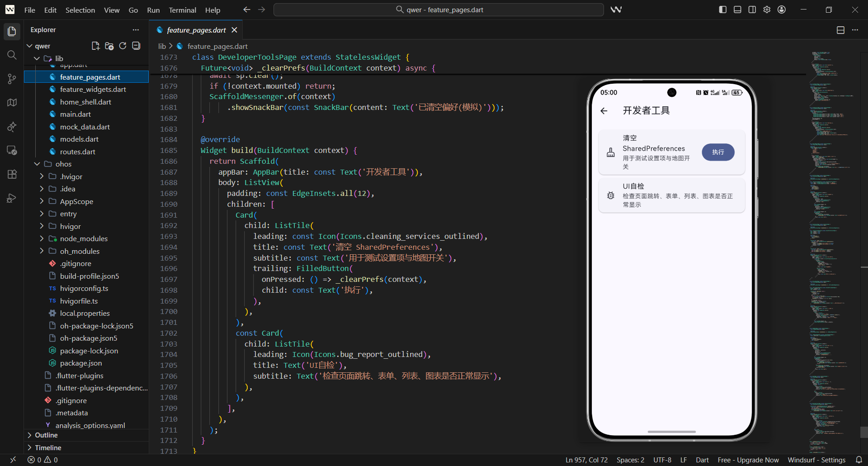This screenshot has width=868, height=466.
Task: Open main.dart in Explorer
Action: [x=75, y=114]
